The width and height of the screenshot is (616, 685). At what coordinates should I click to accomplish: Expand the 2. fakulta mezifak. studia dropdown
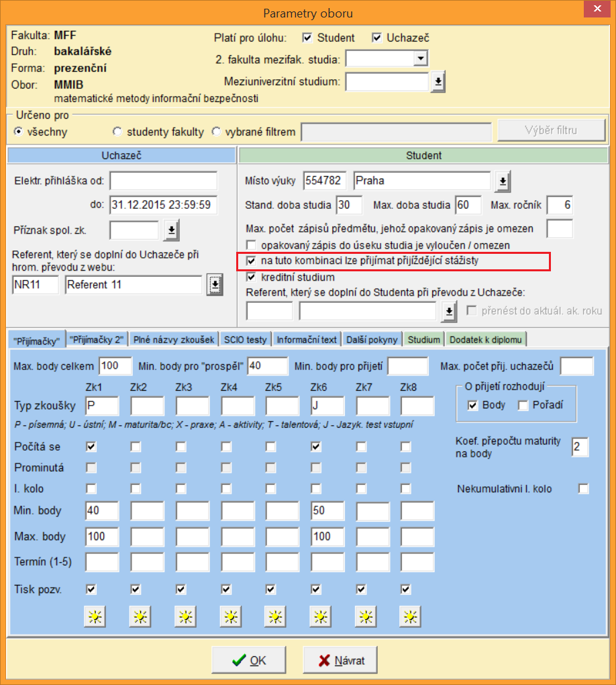(420, 59)
